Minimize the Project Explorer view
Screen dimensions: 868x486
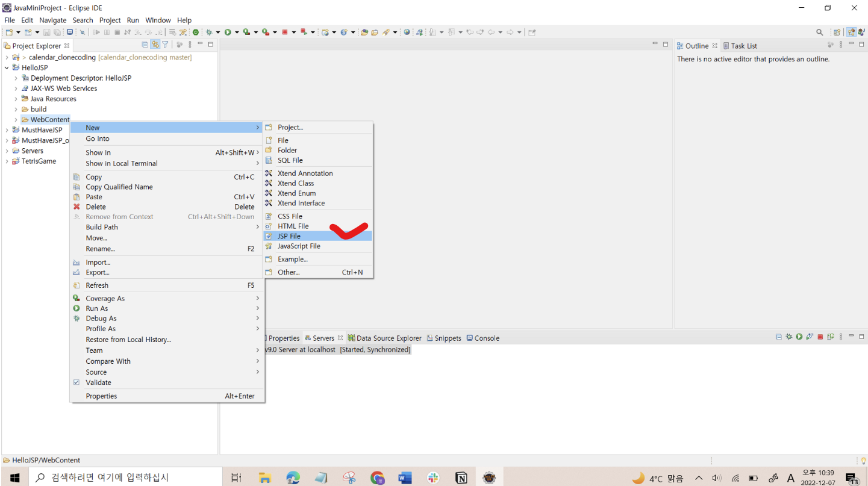[201, 44]
